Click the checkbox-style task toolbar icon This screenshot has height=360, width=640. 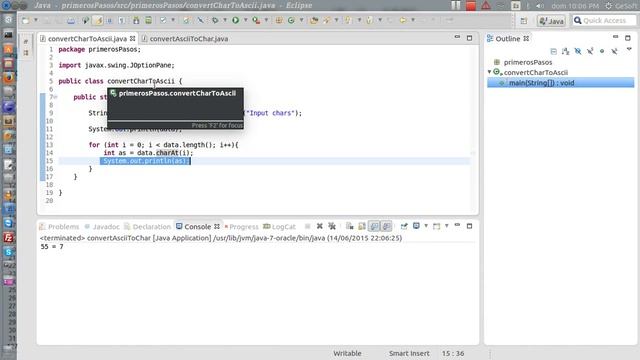coord(163,20)
